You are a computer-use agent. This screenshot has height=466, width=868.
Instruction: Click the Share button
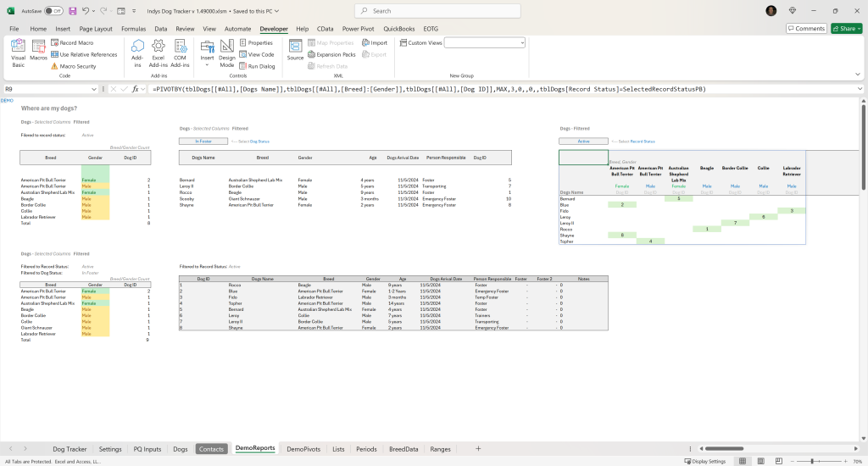(847, 28)
